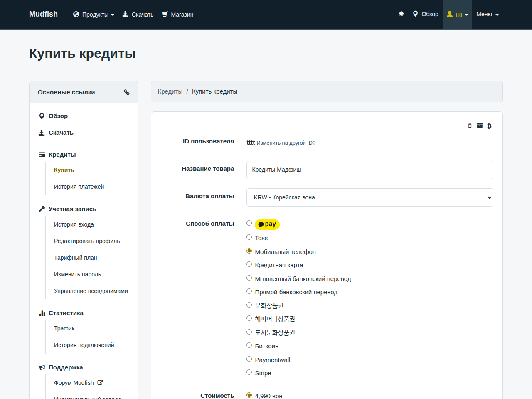
Task: Click the yellow user icon in the navbar
Action: click(x=450, y=14)
